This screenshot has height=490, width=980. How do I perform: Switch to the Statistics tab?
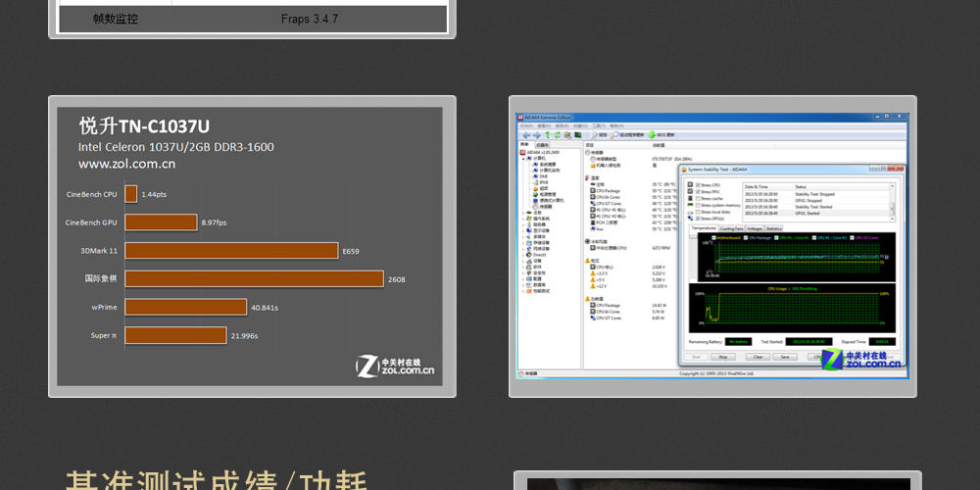point(774,228)
